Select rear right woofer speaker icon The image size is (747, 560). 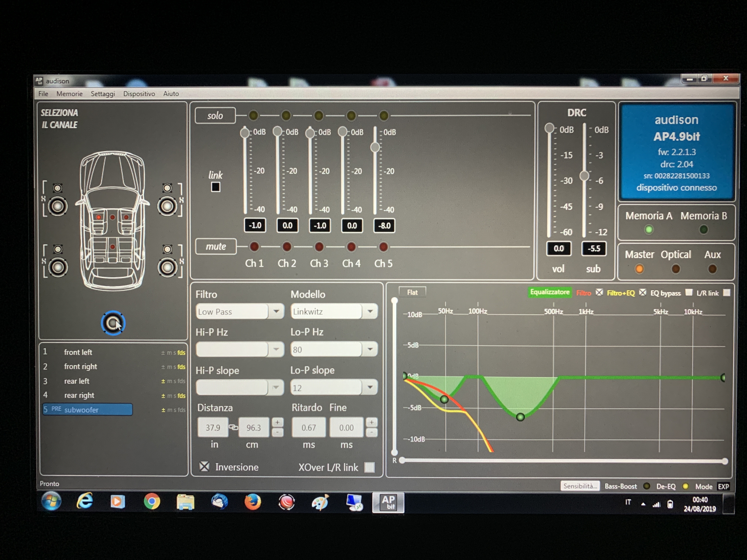pyautogui.click(x=167, y=268)
